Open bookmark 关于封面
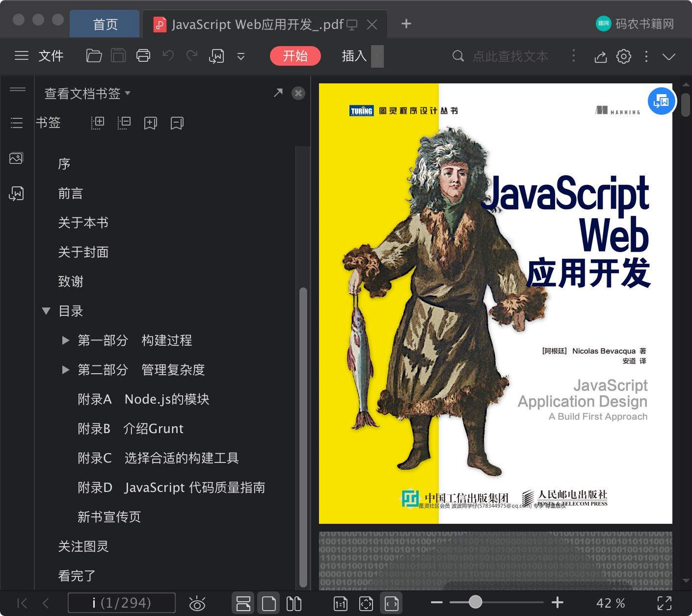The width and height of the screenshot is (692, 616). 83,252
